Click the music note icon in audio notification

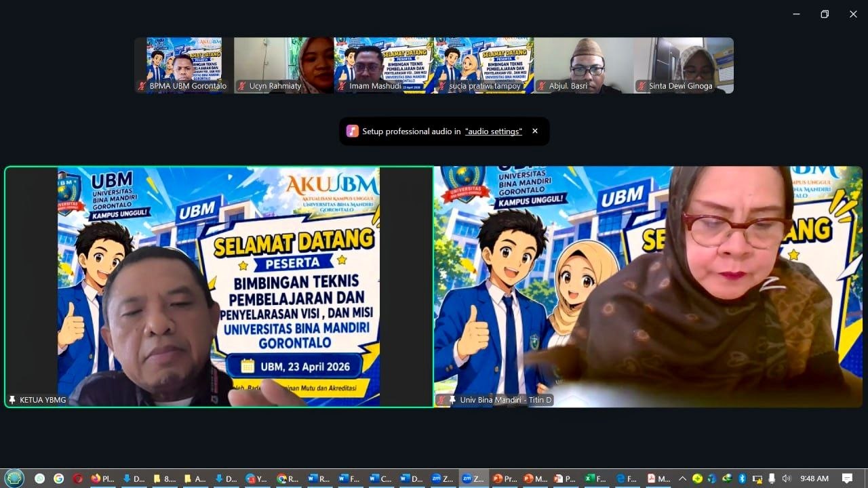(352, 131)
